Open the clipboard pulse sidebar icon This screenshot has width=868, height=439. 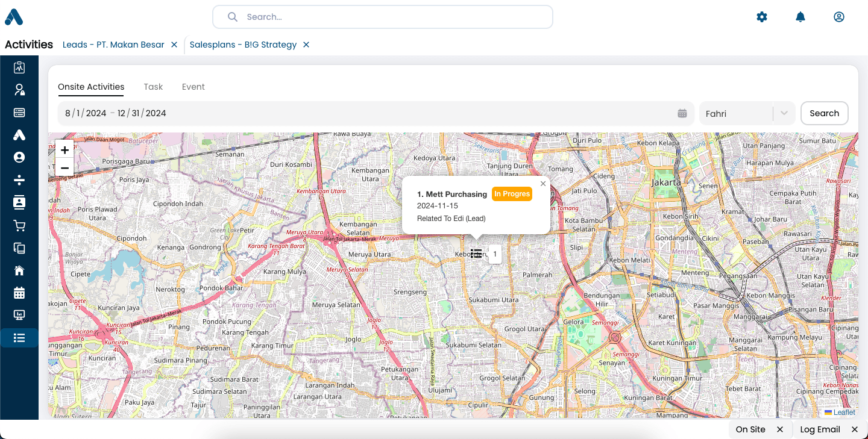coord(19,67)
